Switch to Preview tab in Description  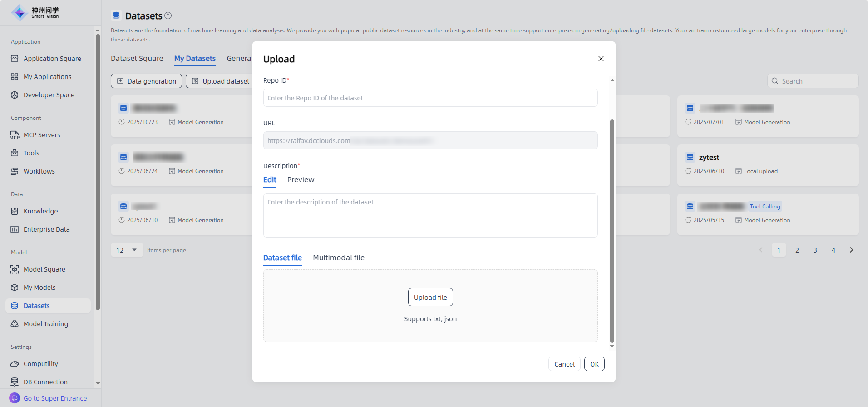pos(301,180)
